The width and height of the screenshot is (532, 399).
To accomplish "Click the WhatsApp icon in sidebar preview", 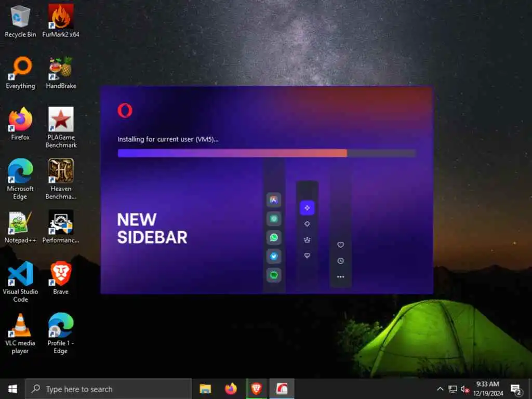I will click(274, 237).
